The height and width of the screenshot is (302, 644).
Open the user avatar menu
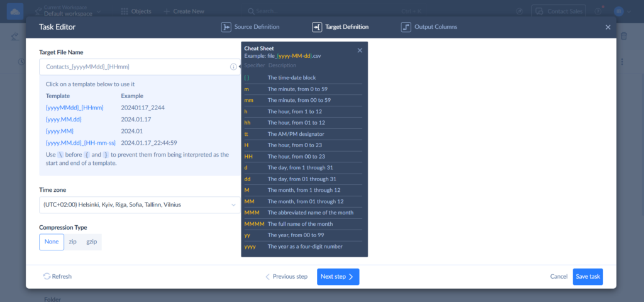tap(622, 11)
